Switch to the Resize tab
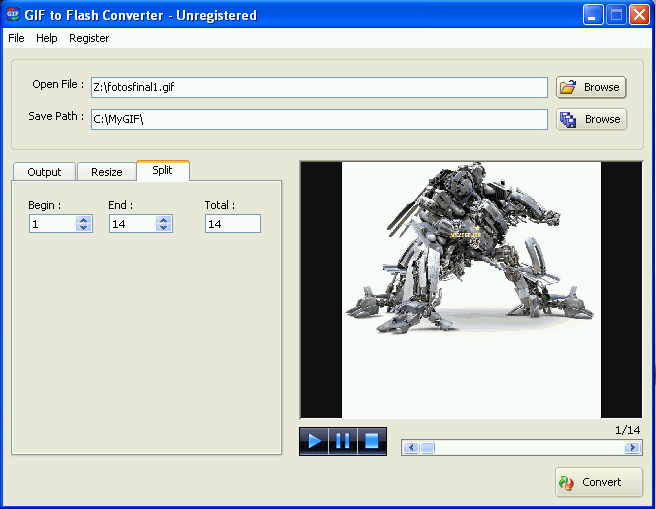 point(107,172)
